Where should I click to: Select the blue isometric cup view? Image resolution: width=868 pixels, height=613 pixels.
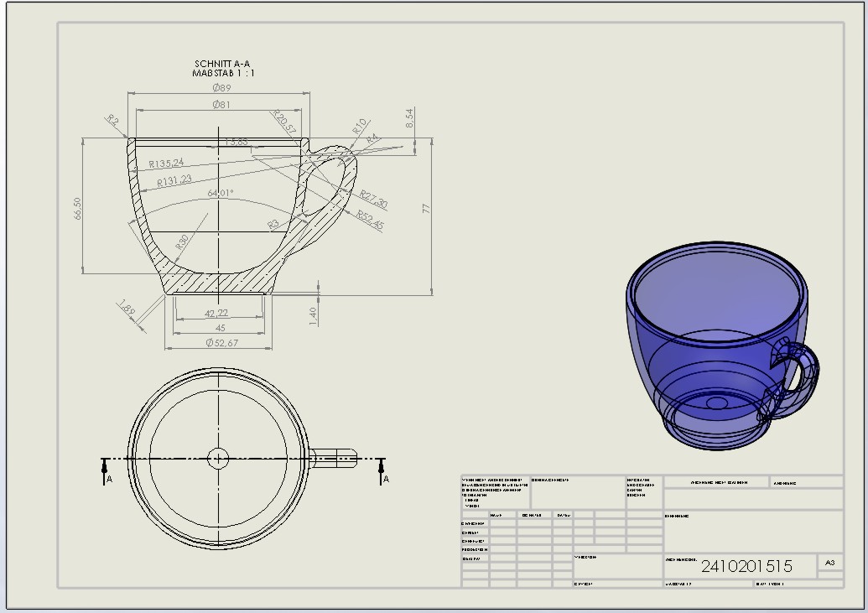(x=722, y=345)
